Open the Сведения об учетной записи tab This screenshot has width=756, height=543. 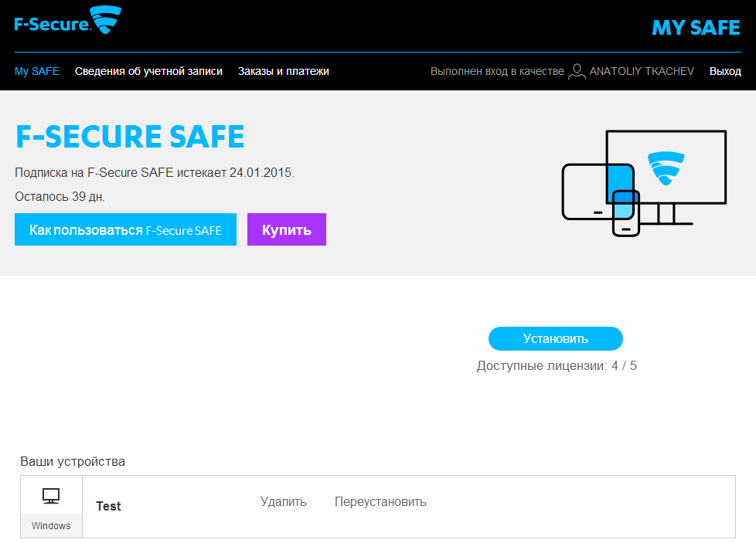point(148,70)
